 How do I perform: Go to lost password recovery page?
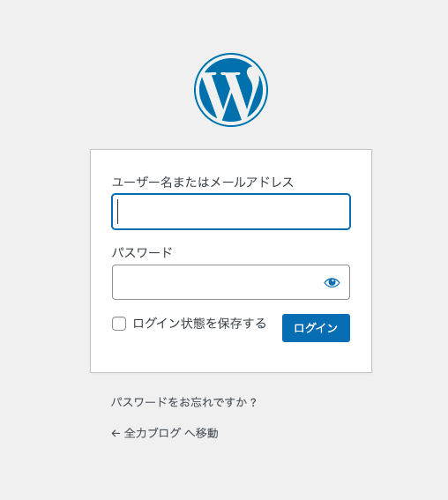coord(183,402)
